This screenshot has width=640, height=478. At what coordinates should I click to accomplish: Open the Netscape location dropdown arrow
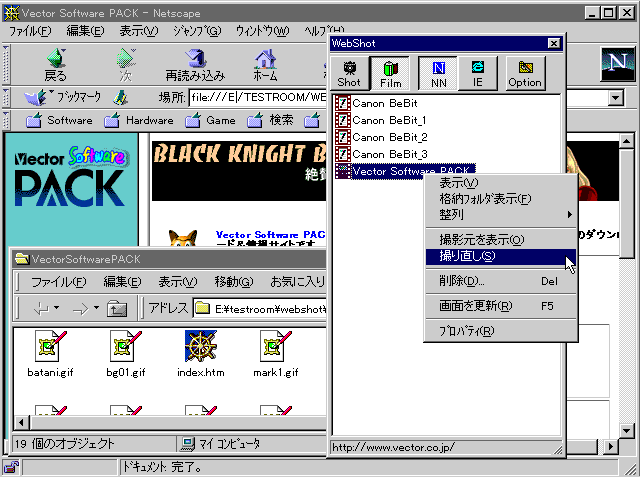(x=616, y=98)
